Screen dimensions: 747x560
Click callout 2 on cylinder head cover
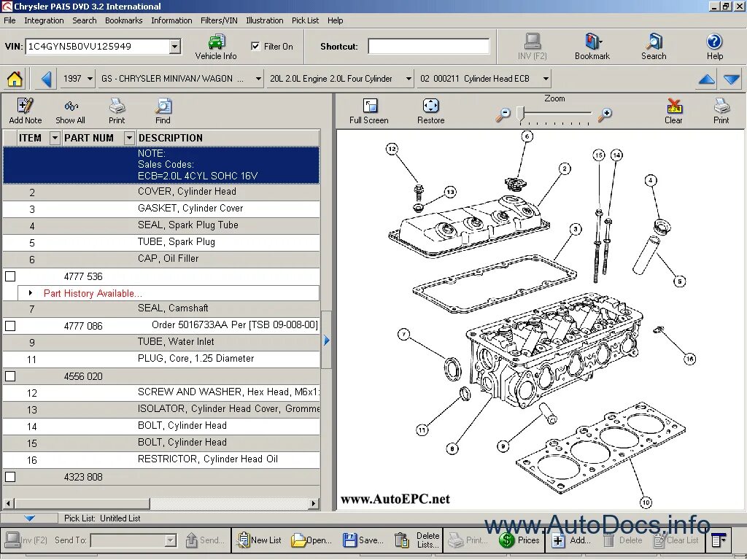(565, 168)
